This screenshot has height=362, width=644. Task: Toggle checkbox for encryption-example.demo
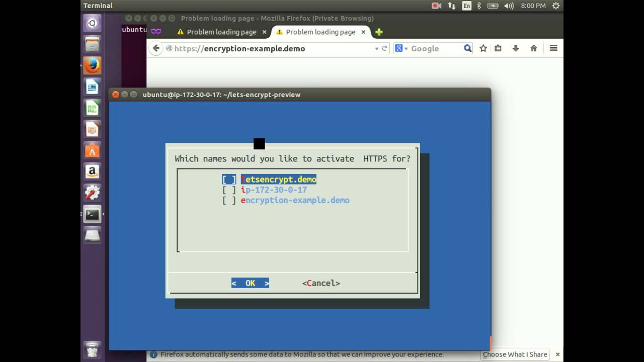[229, 200]
